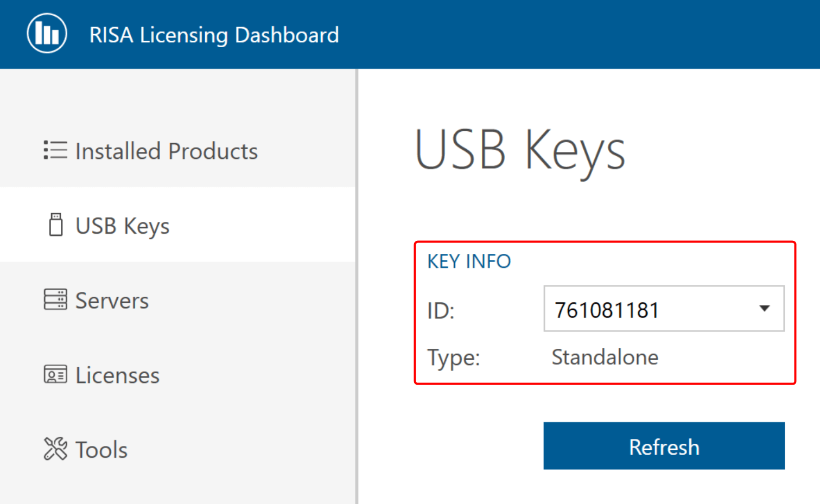Click the Standalone type value

[605, 358]
